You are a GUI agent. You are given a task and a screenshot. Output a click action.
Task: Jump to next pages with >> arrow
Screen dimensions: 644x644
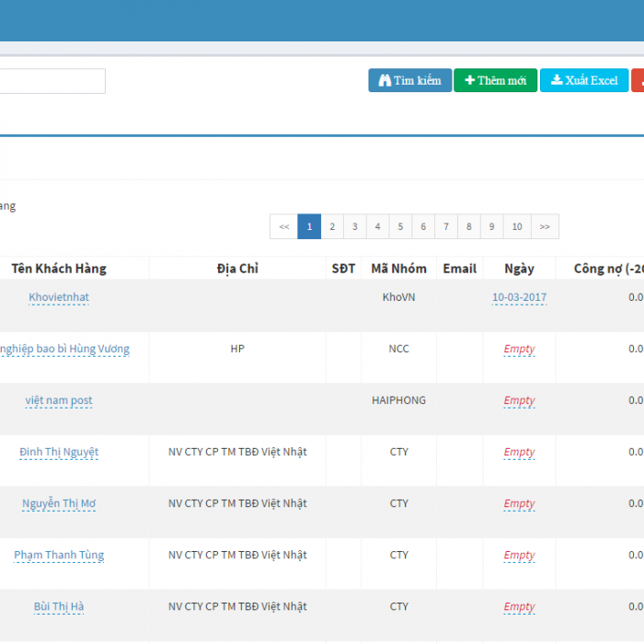pos(545,226)
